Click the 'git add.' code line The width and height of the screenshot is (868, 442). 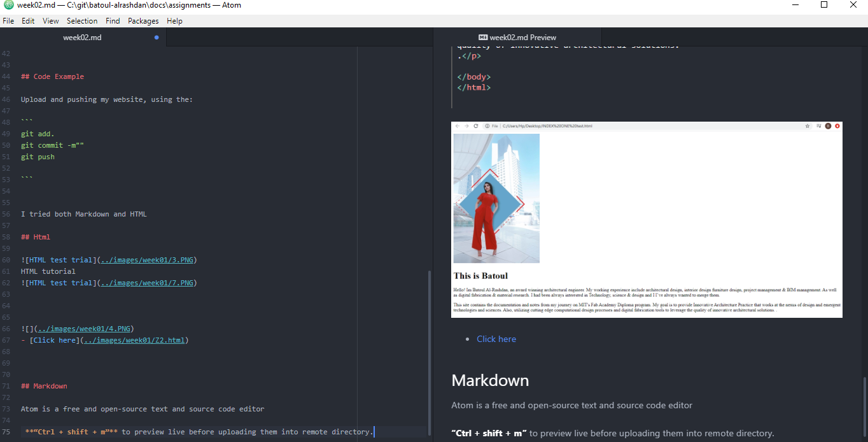pyautogui.click(x=38, y=134)
